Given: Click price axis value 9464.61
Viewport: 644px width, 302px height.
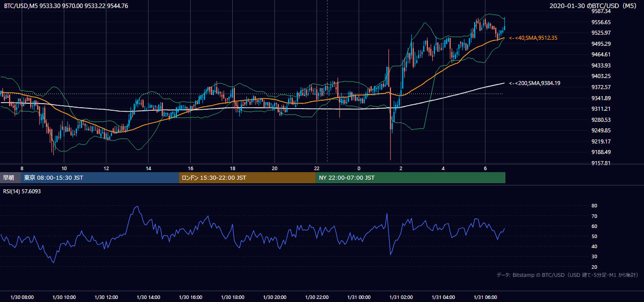Looking at the screenshot, I should tap(601, 54).
